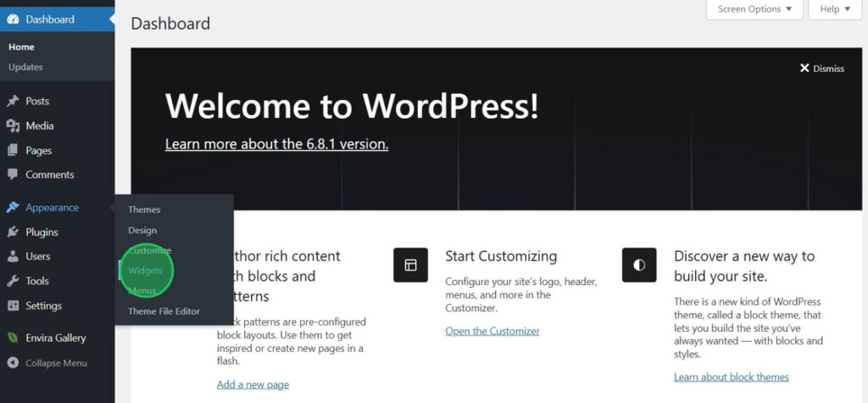Click the Tools wrench icon

coord(13,281)
